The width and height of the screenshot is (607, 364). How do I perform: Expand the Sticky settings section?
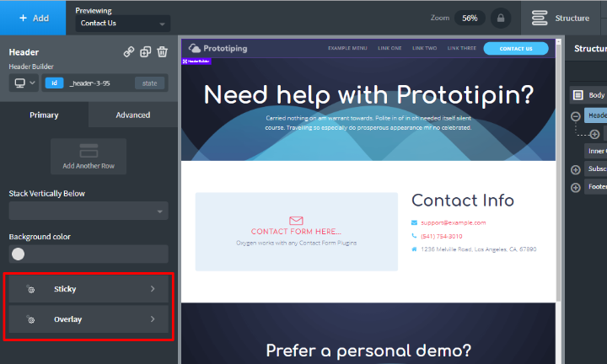(89, 289)
